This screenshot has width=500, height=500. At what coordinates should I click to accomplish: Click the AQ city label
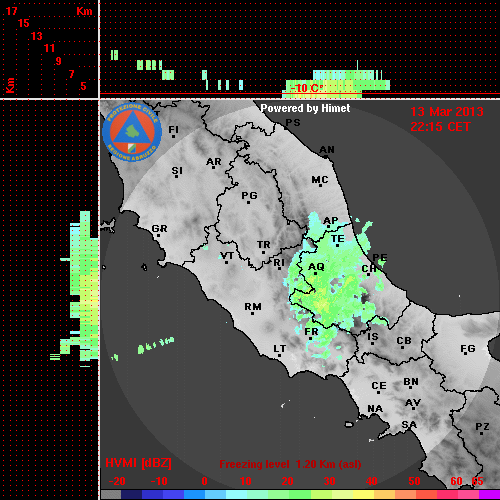pos(316,267)
